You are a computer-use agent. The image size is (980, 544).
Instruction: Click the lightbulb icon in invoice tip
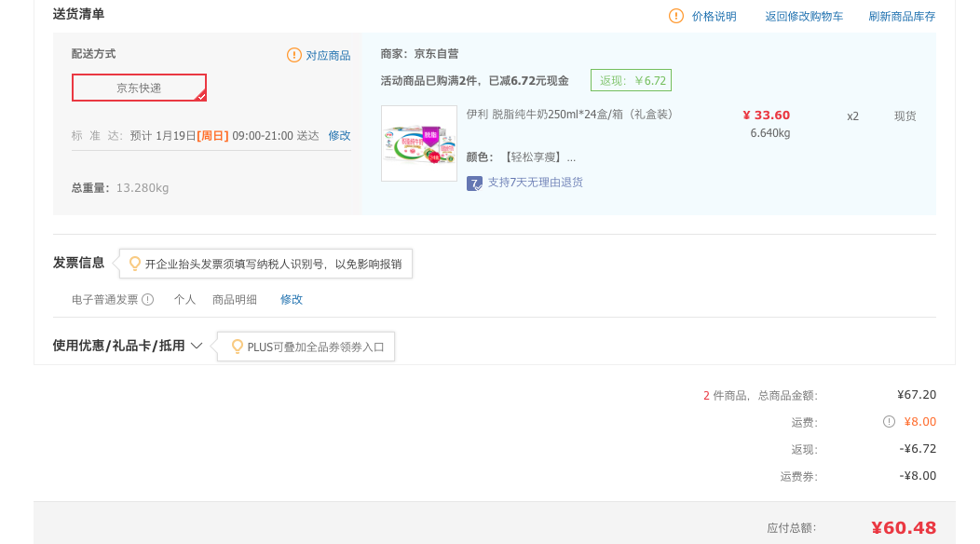134,264
